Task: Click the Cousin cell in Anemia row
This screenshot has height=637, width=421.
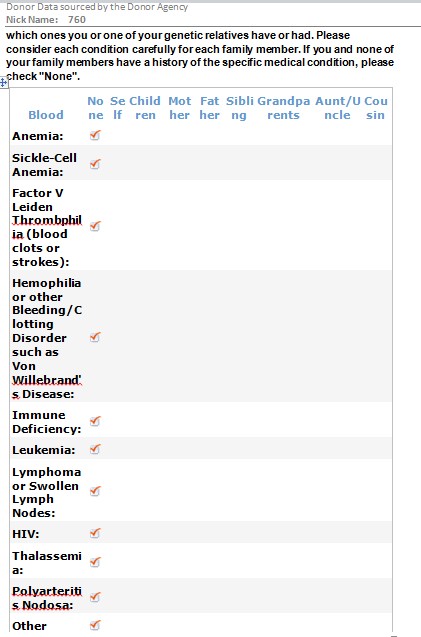Action: (375, 136)
